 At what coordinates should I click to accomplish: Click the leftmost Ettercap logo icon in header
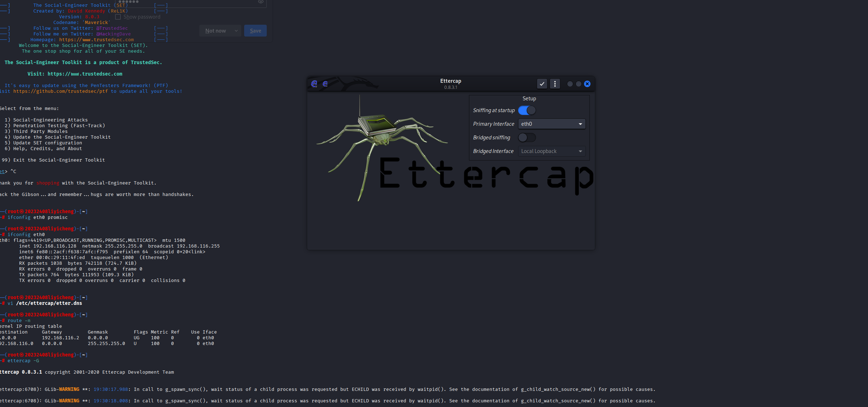coord(314,84)
